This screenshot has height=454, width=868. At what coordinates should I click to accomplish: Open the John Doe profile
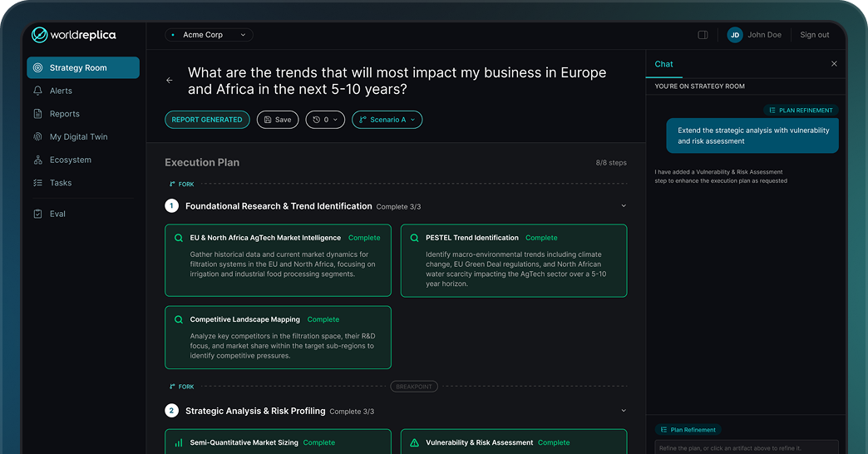(764, 34)
